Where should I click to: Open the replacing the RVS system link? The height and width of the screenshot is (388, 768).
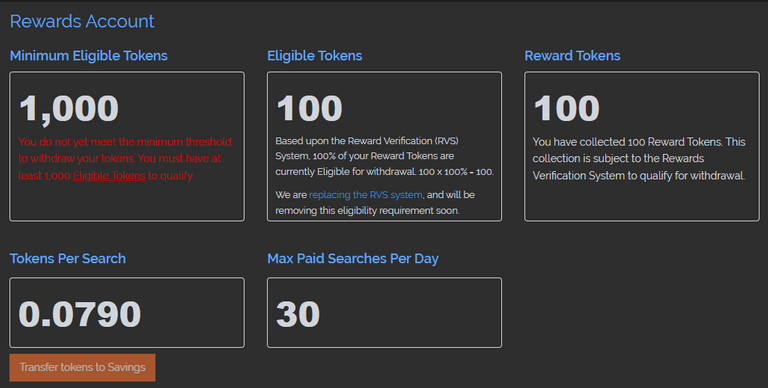click(365, 194)
